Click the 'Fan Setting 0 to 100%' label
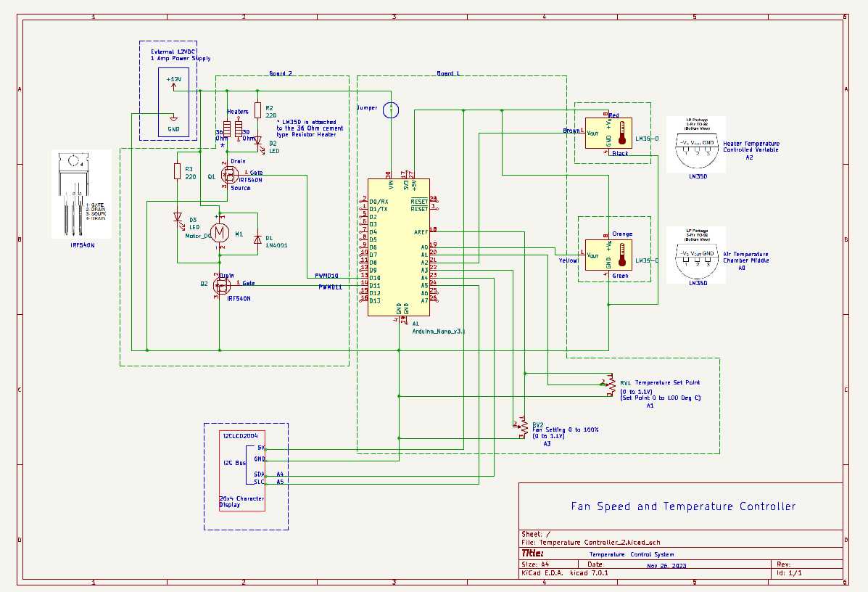Viewport: 868px width, 592px height. coord(565,429)
